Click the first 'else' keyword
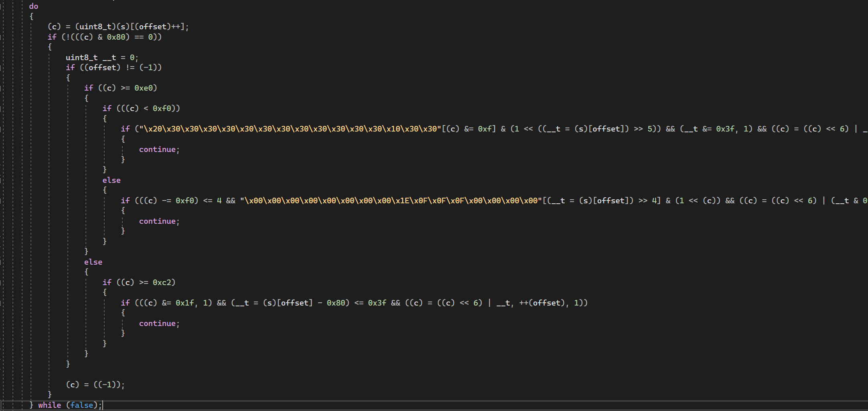 [111, 180]
